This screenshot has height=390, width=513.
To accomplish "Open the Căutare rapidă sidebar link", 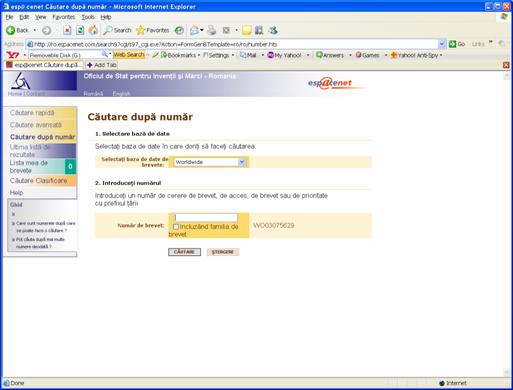I will point(32,113).
